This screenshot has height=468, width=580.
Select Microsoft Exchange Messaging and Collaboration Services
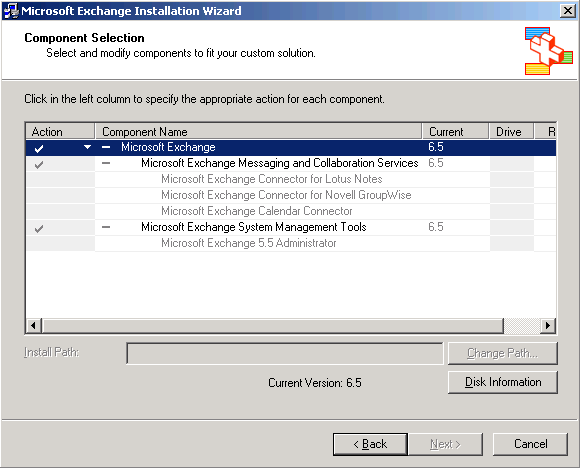pos(280,163)
